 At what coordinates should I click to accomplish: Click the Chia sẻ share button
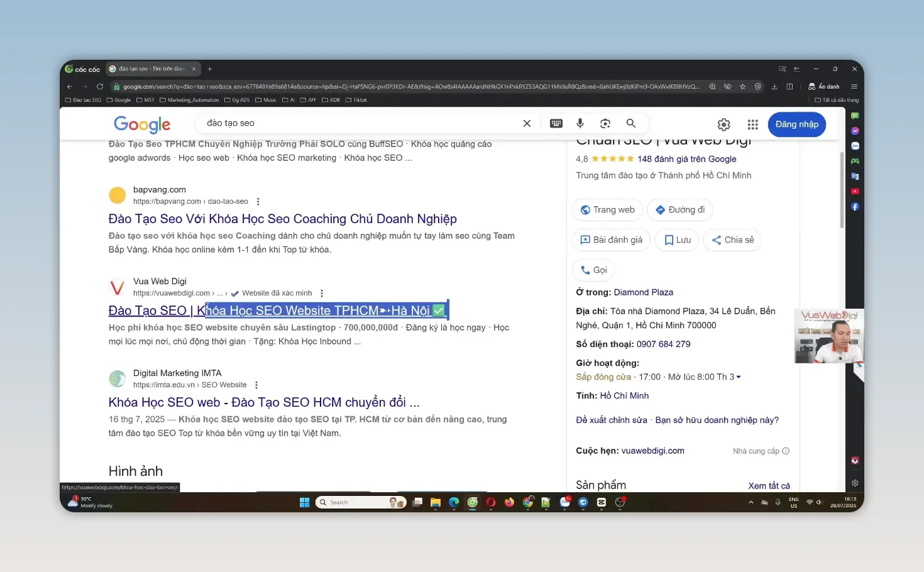[x=732, y=240]
